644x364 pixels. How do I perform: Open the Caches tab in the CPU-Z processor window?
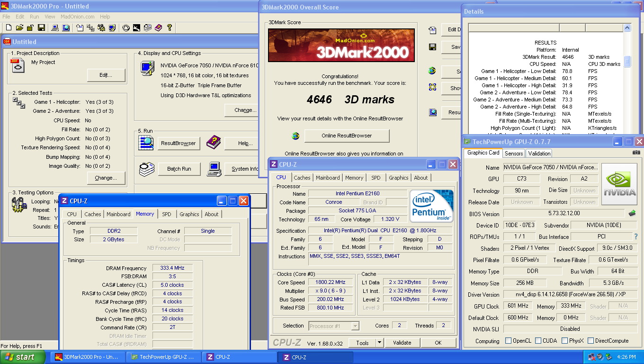coord(302,178)
